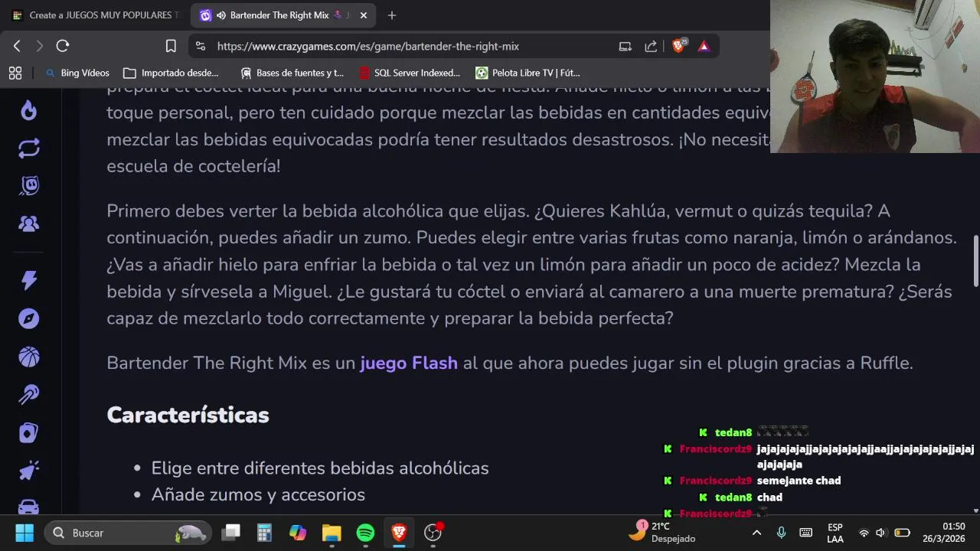980x551 pixels.
Task: Open Spotify from the taskbar
Action: 365,533
